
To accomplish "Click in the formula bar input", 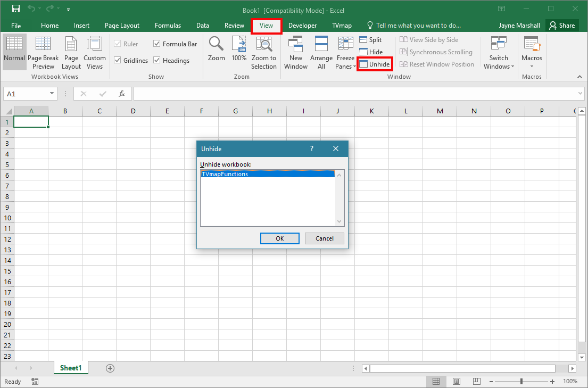I will click(x=355, y=94).
